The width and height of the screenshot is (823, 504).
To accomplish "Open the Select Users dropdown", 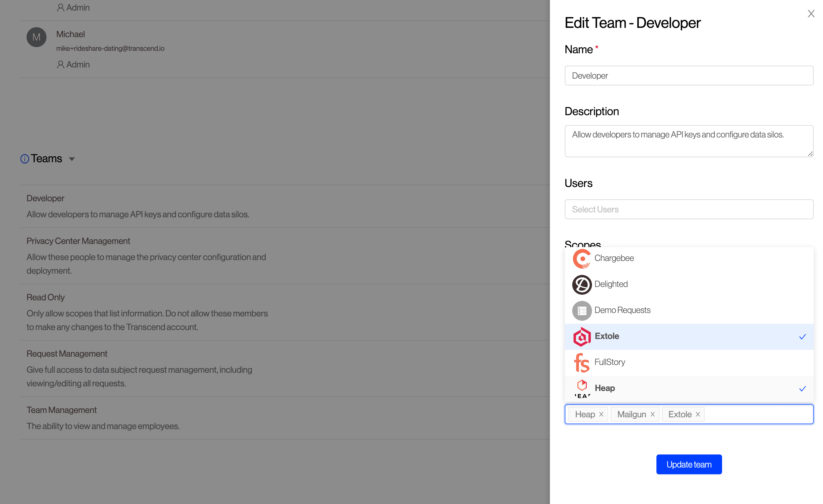I will (689, 209).
